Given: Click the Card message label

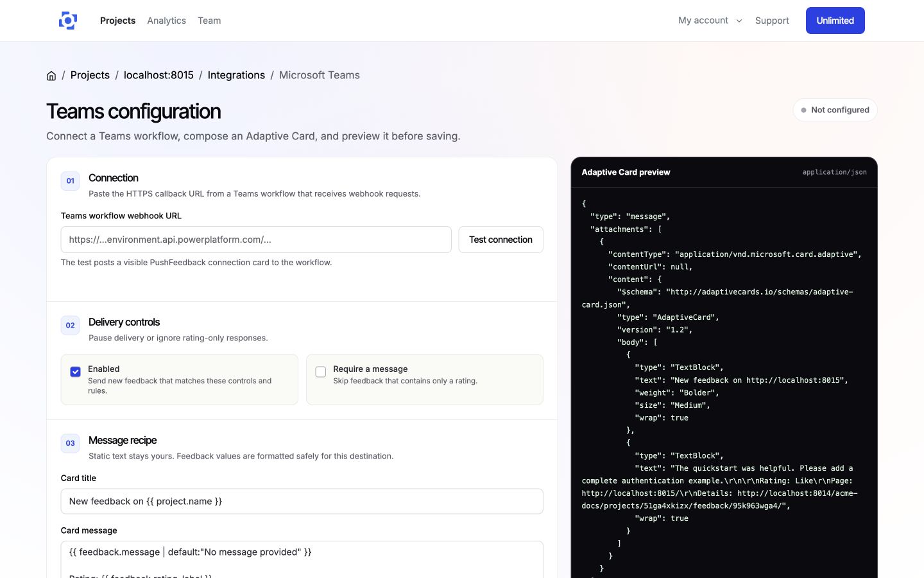Looking at the screenshot, I should pos(89,530).
